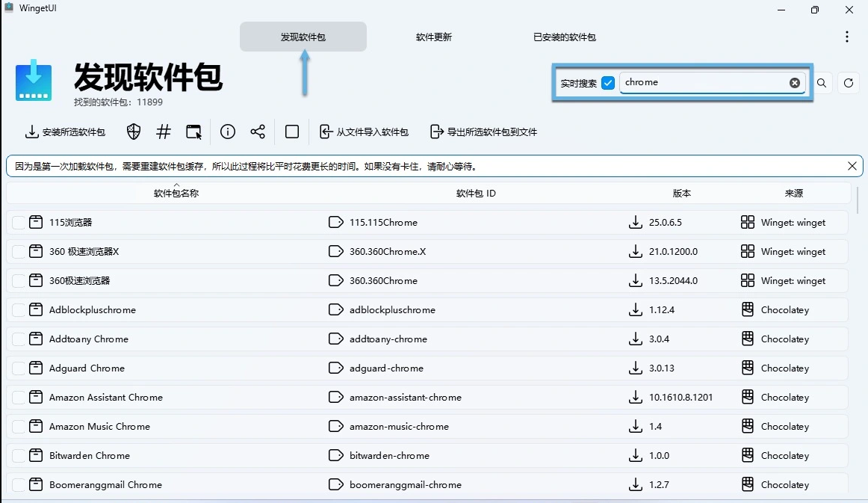Screen dimensions: 868x503
Task: Dismiss the cache rebuild notice banner
Action: point(852,166)
